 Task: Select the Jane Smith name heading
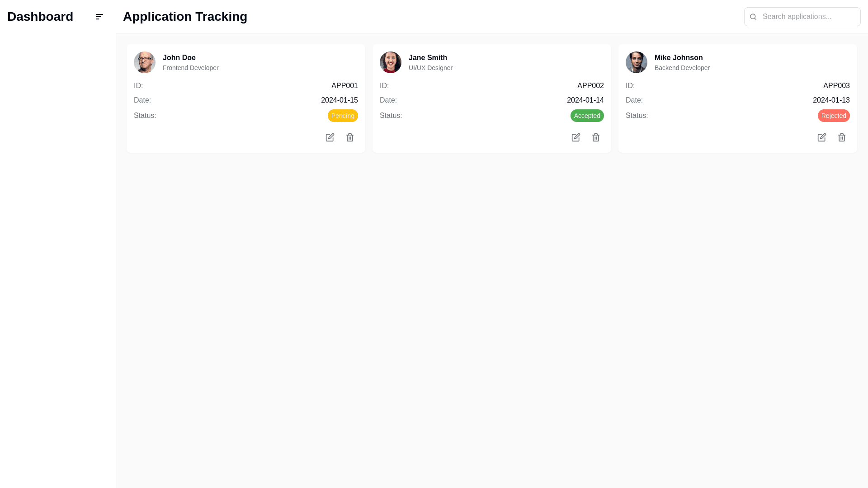click(x=428, y=58)
